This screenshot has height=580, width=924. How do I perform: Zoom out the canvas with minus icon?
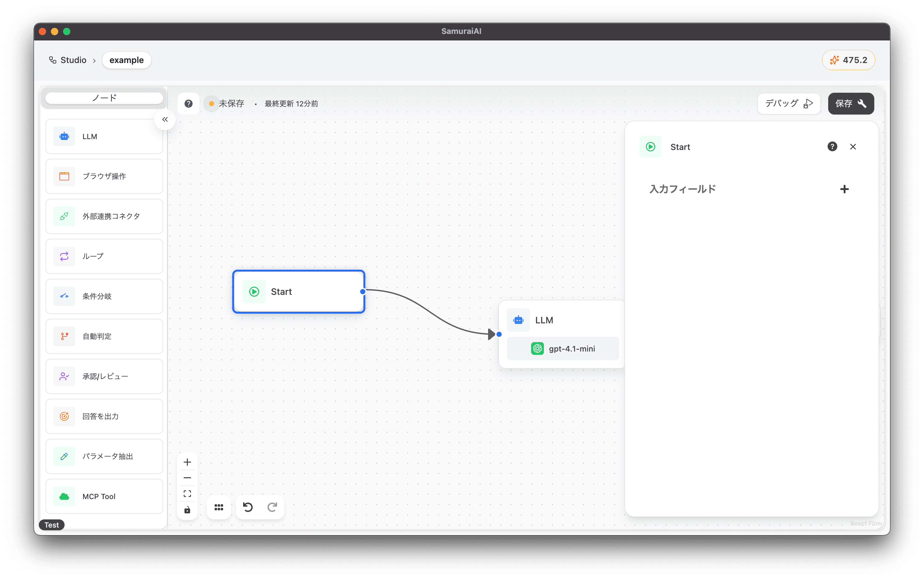coord(187,478)
